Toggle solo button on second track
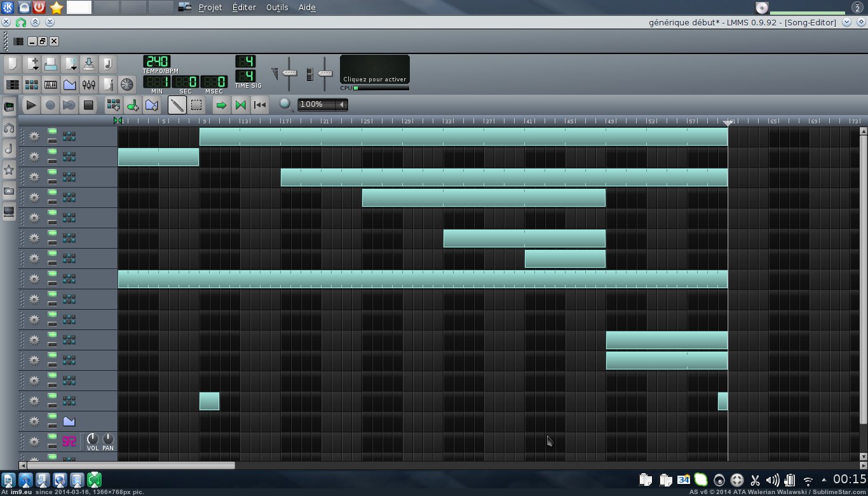The height and width of the screenshot is (496, 868). coord(51,161)
